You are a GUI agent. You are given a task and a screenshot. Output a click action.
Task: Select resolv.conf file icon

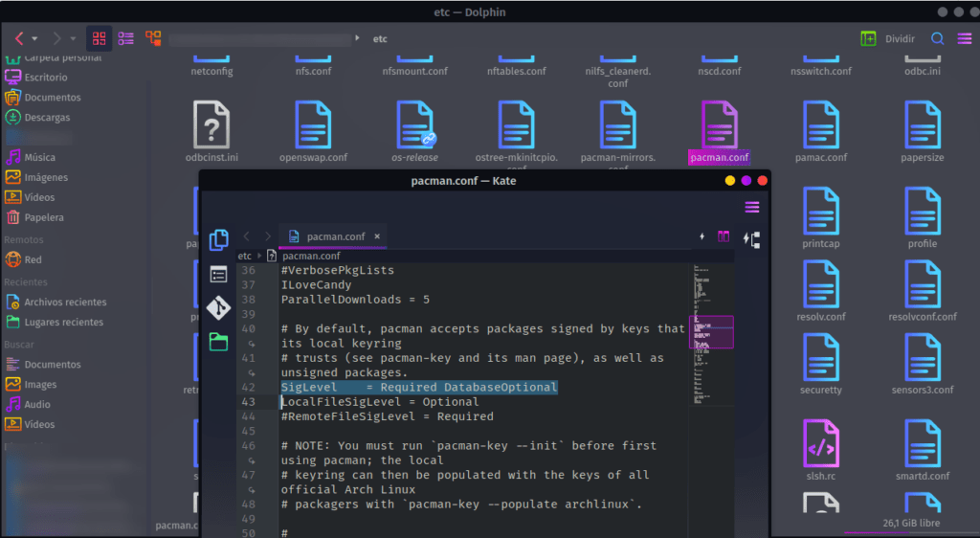[x=821, y=284]
